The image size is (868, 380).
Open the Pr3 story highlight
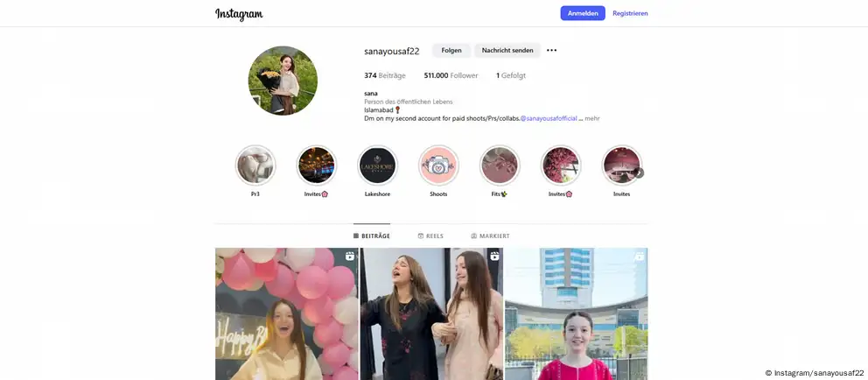pyautogui.click(x=255, y=165)
